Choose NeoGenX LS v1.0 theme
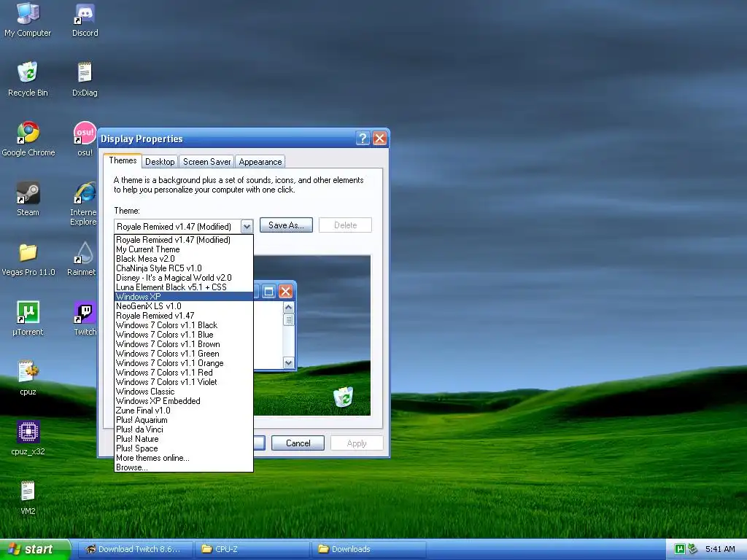747x560 pixels. (x=183, y=306)
